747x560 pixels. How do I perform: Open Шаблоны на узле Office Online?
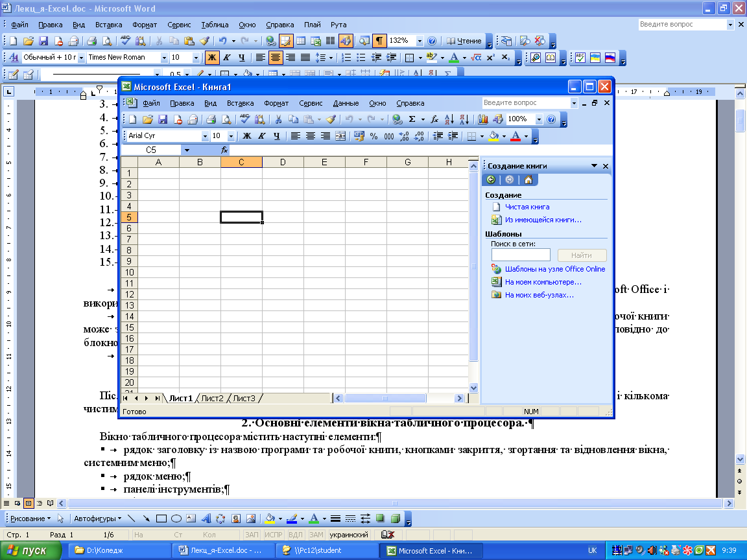[x=555, y=269]
